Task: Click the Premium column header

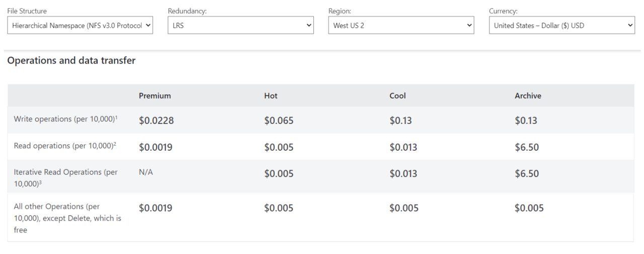Action: tap(155, 96)
